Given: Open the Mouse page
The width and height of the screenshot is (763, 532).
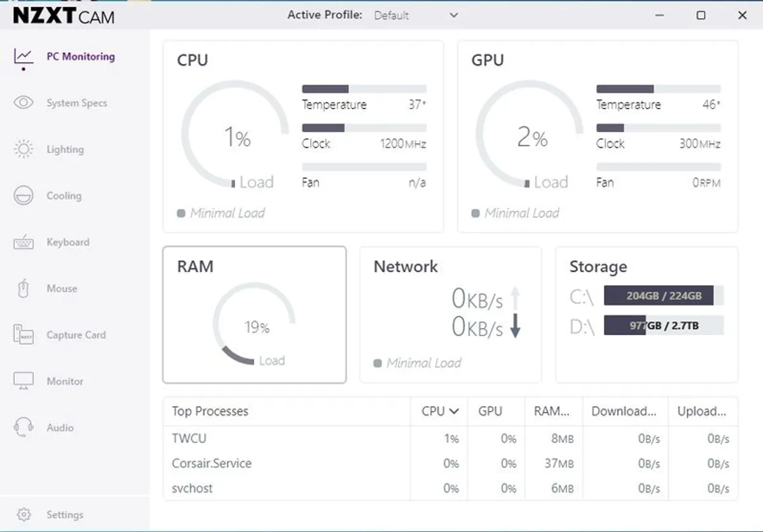Looking at the screenshot, I should click(62, 289).
